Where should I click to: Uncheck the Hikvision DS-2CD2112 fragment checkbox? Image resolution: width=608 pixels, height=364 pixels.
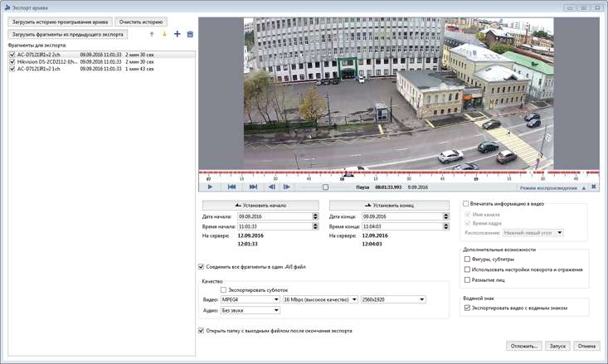(x=12, y=62)
